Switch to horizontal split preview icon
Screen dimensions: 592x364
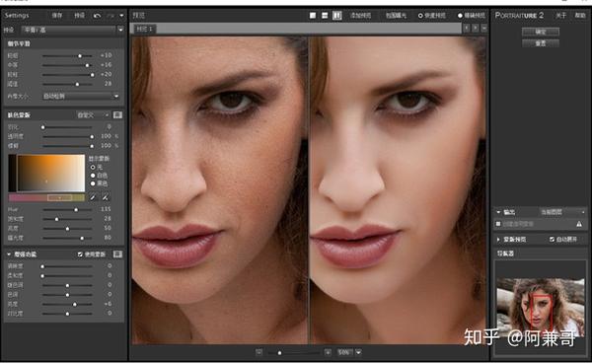(325, 16)
